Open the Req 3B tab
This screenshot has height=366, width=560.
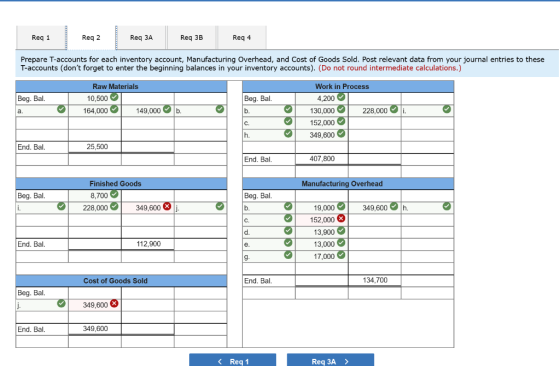(191, 37)
